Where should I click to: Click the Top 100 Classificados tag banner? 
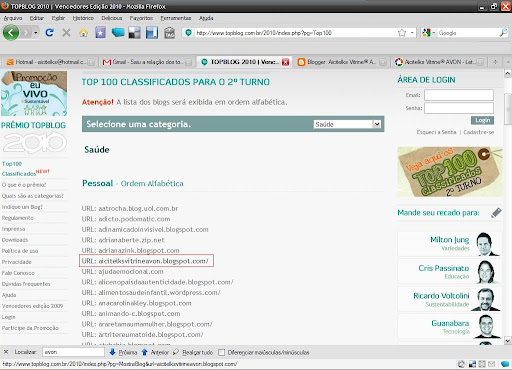click(450, 172)
